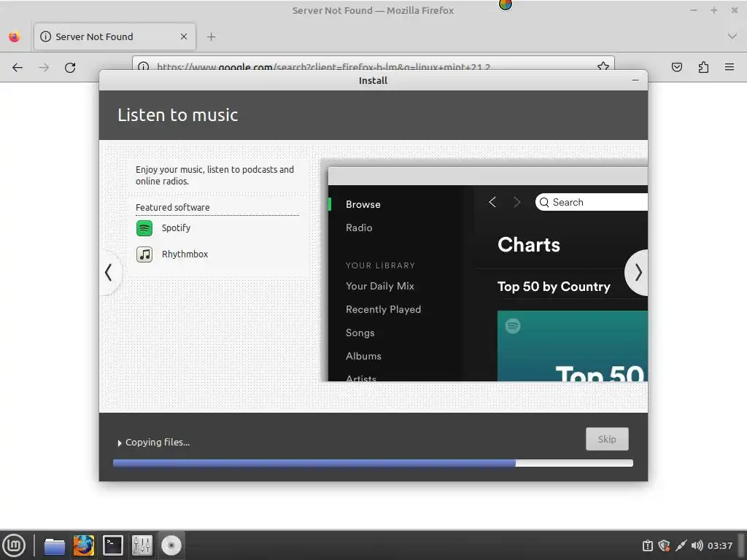747x560 pixels.
Task: Switch to Firefox from taskbar
Action: coord(84,545)
